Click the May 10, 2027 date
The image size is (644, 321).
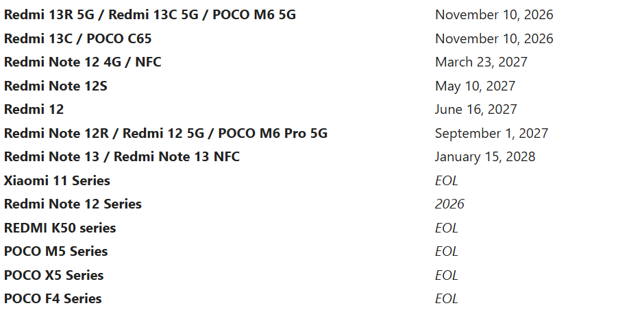tap(475, 86)
